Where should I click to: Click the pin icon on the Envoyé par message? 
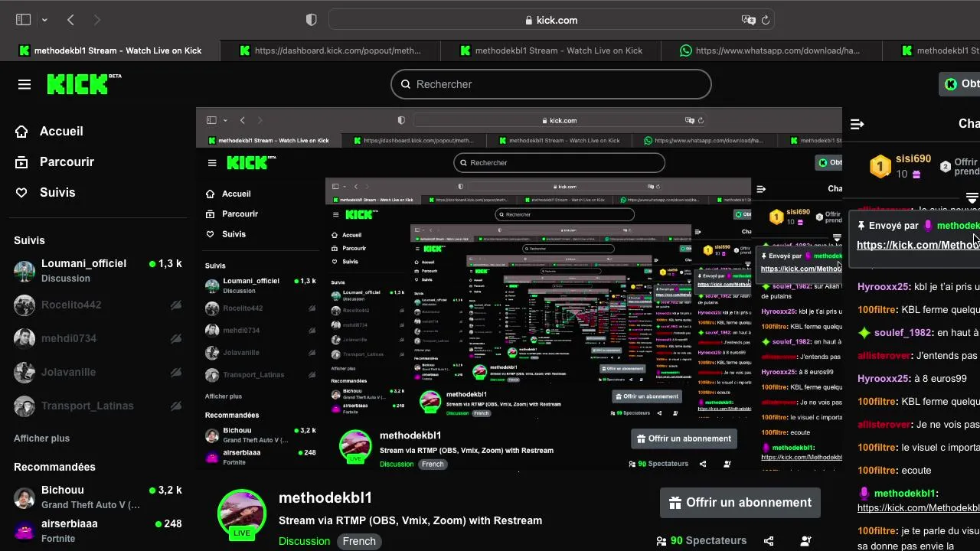coord(861,226)
